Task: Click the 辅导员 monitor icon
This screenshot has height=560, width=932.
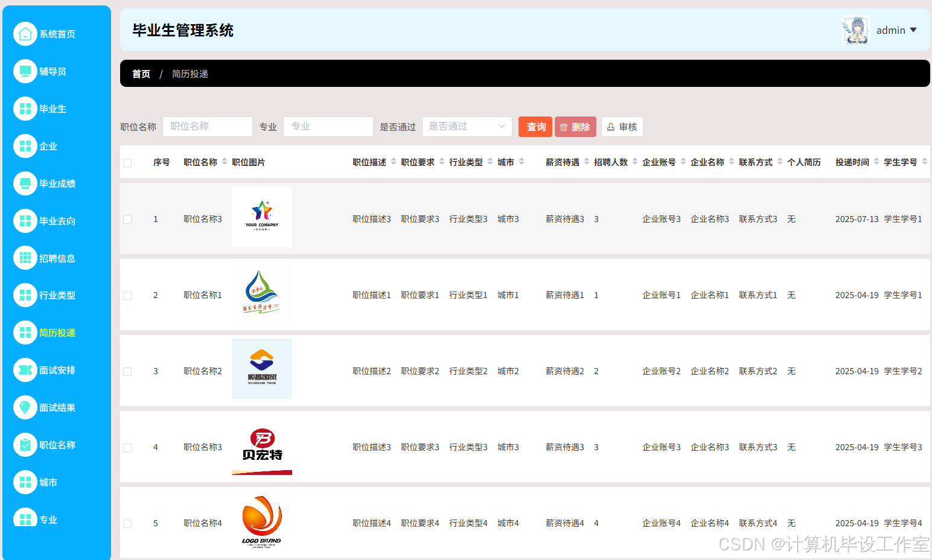Action: [25, 71]
